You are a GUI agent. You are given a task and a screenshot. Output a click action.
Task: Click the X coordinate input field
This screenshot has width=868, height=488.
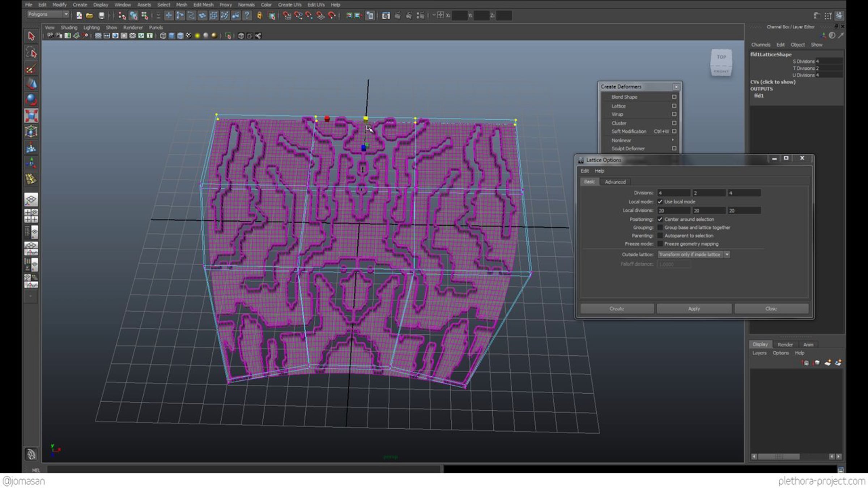click(x=459, y=15)
